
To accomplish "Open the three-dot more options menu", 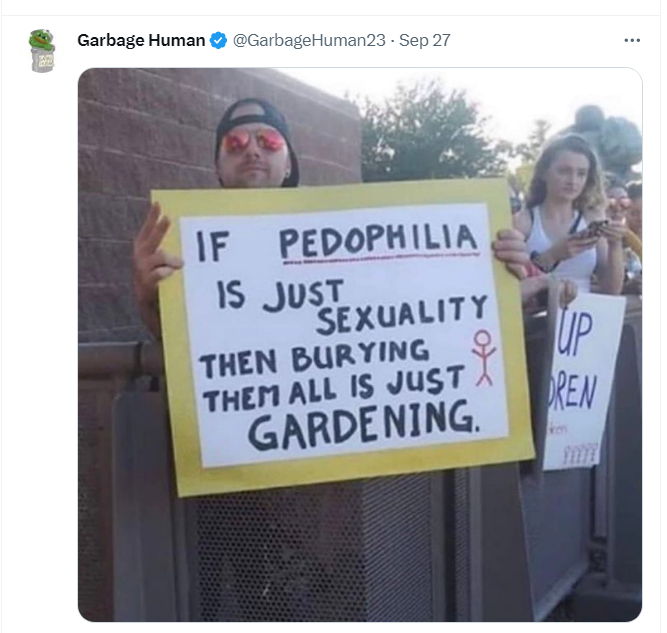I will pos(632,40).
